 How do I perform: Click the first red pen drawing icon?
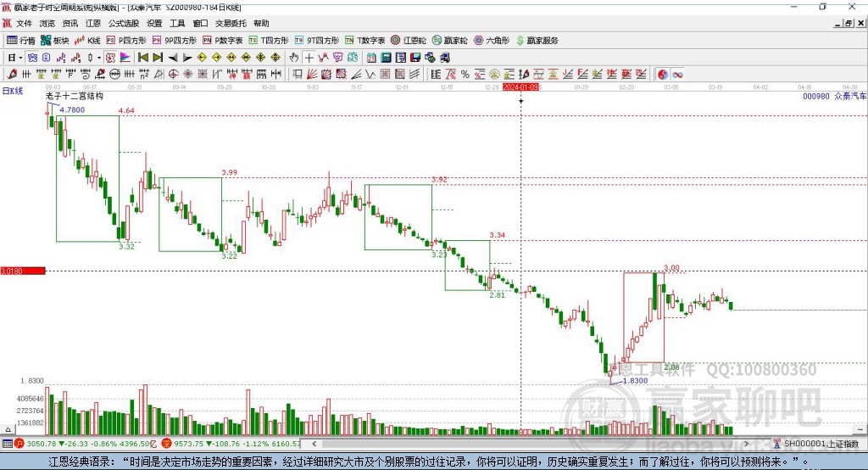point(12,75)
